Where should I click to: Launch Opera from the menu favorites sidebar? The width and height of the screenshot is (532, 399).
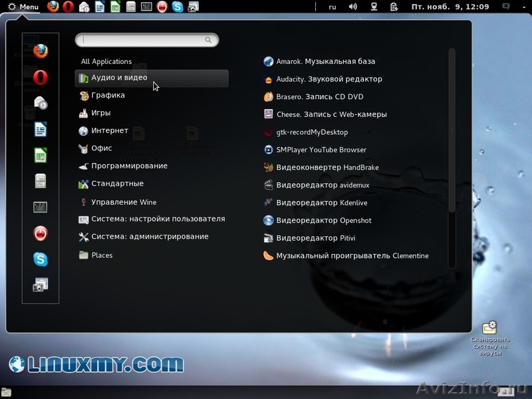(x=41, y=77)
